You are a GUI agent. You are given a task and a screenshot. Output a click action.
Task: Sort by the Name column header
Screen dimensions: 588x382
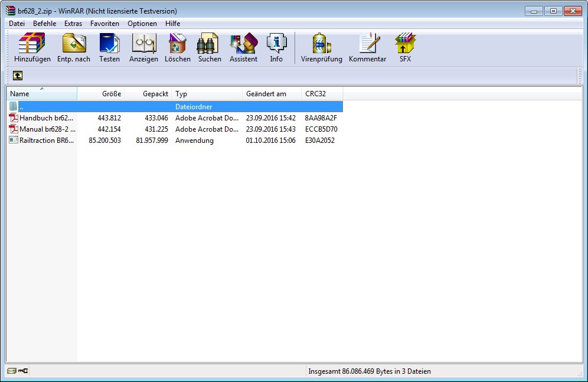tap(42, 94)
